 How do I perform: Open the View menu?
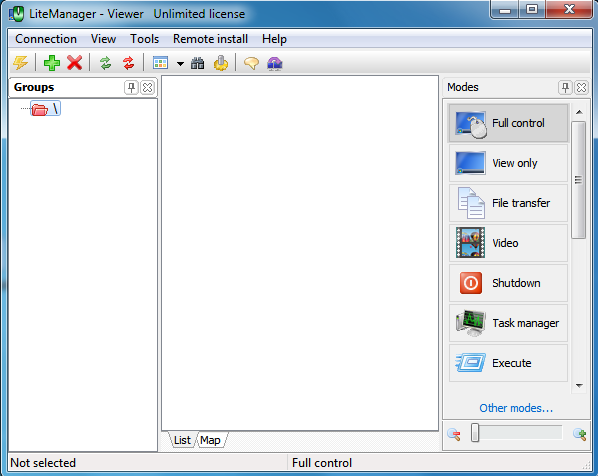[x=103, y=39]
